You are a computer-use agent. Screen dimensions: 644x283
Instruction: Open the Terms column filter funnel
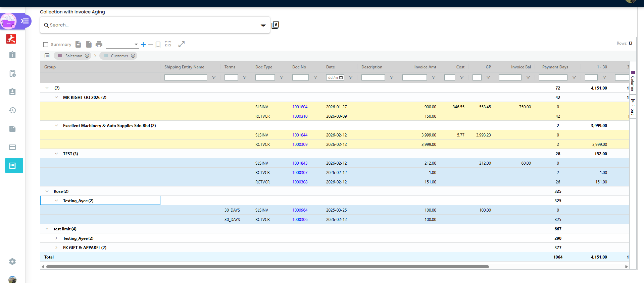(245, 77)
